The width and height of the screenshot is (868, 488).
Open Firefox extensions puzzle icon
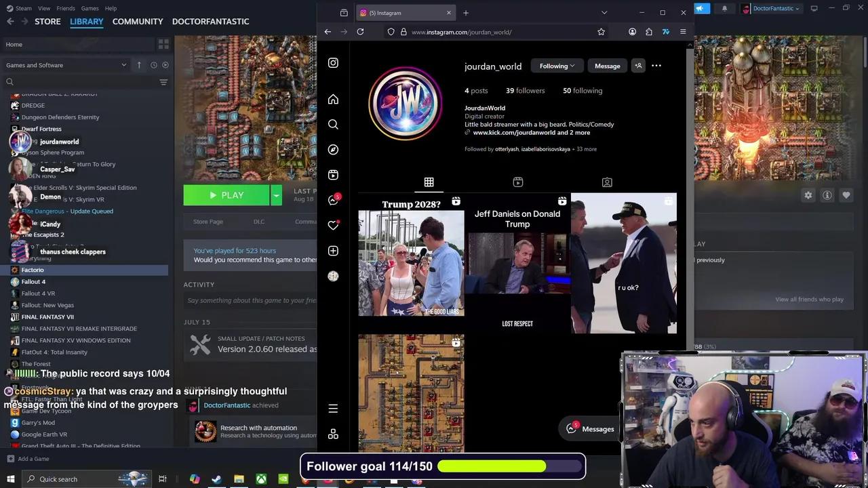(x=649, y=32)
